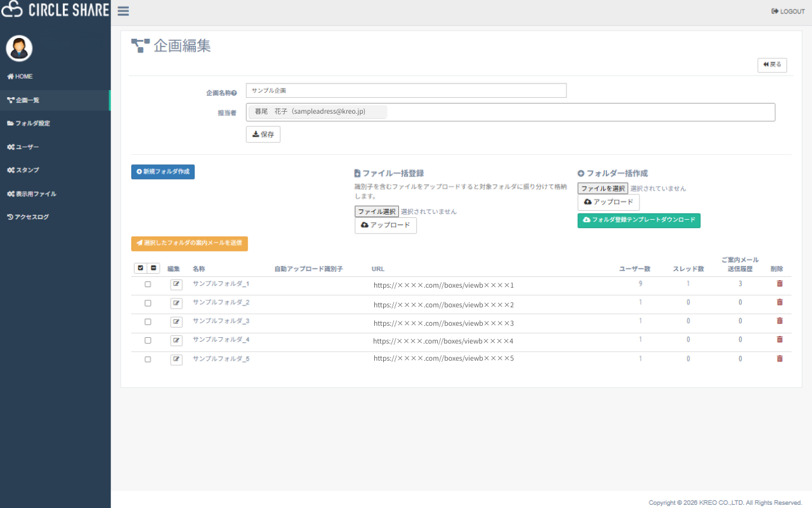Check the box for サンプルフォルダ_1
The height and width of the screenshot is (508, 812).
148,284
